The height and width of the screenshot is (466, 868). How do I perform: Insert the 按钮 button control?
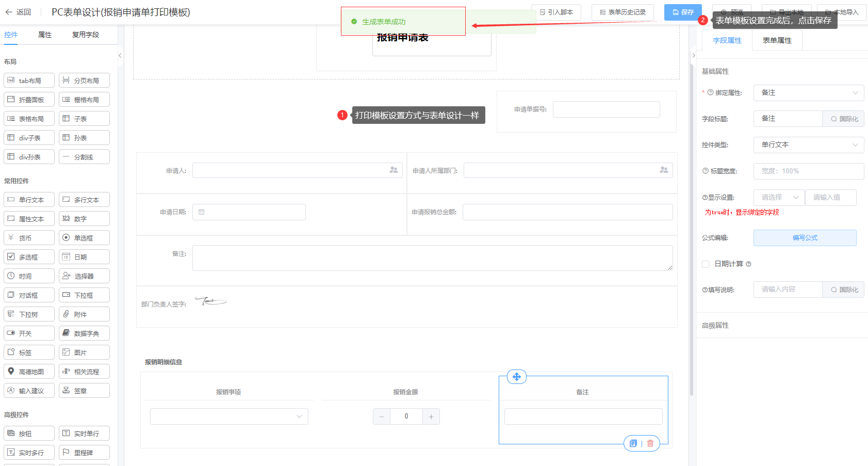[x=29, y=433]
